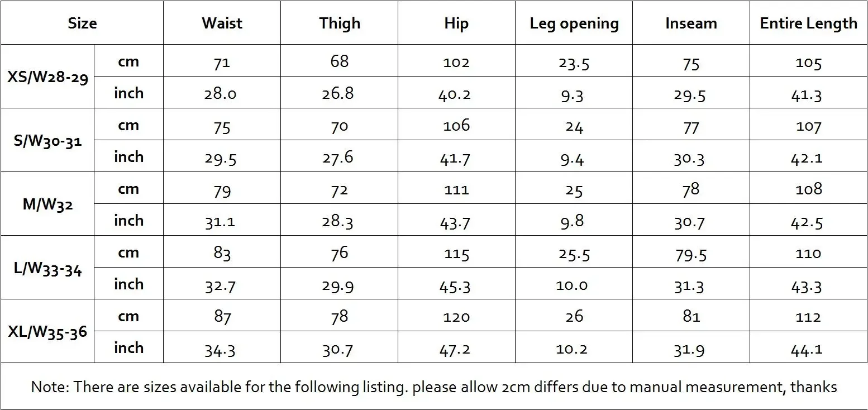Click the L/W33-34 size label
The height and width of the screenshot is (410, 868).
pyautogui.click(x=47, y=269)
